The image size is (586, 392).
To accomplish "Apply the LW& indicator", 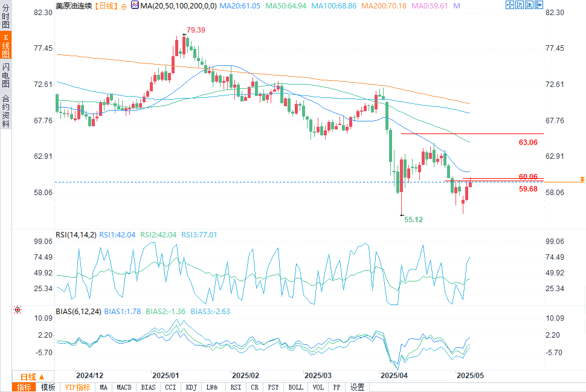I will coord(212,387).
